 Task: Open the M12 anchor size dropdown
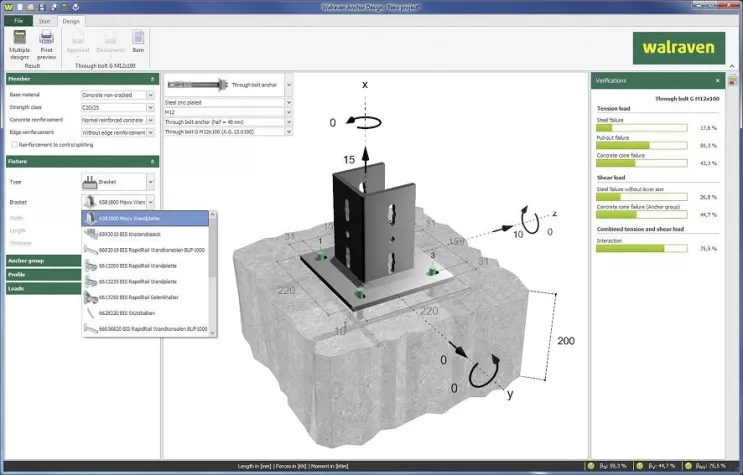coord(288,112)
